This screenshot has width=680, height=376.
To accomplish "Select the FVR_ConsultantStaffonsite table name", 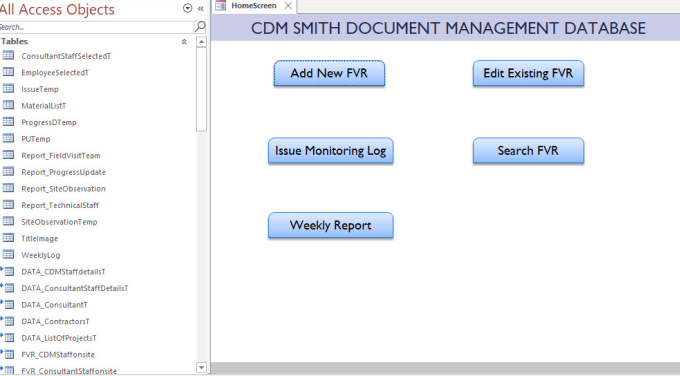I will 69,371.
